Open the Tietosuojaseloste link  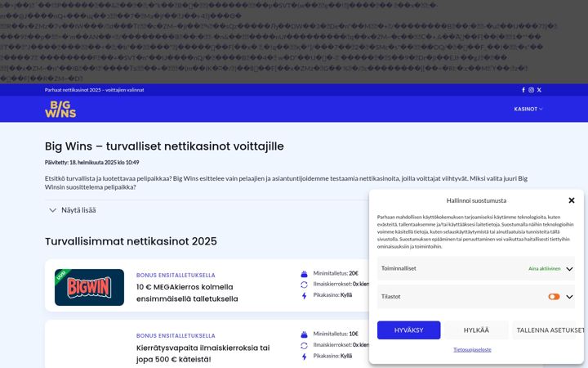472,350
